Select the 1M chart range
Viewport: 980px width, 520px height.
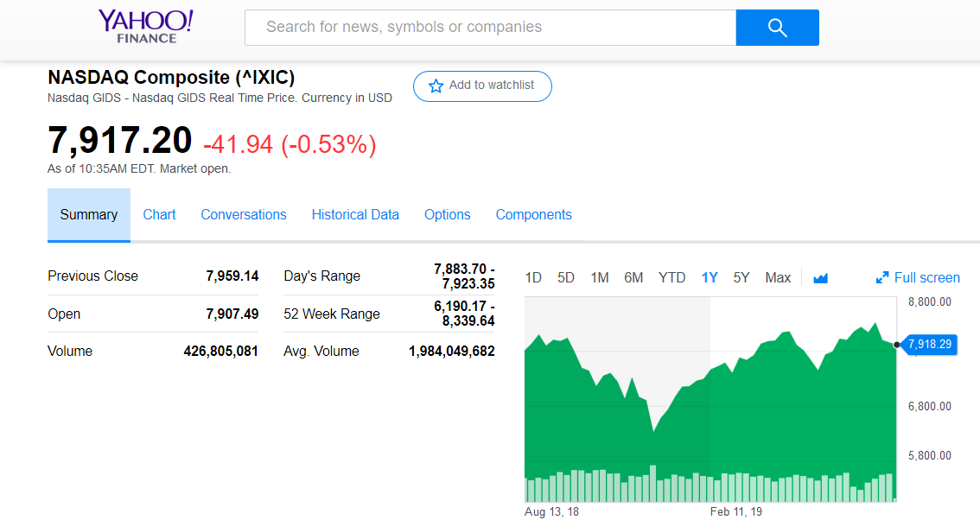[600, 277]
